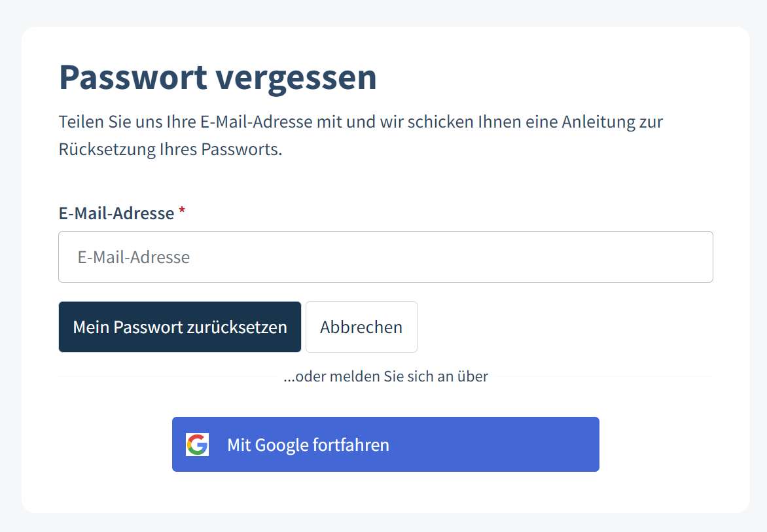
Task: Click the password reset instructions paragraph
Action: (x=361, y=135)
